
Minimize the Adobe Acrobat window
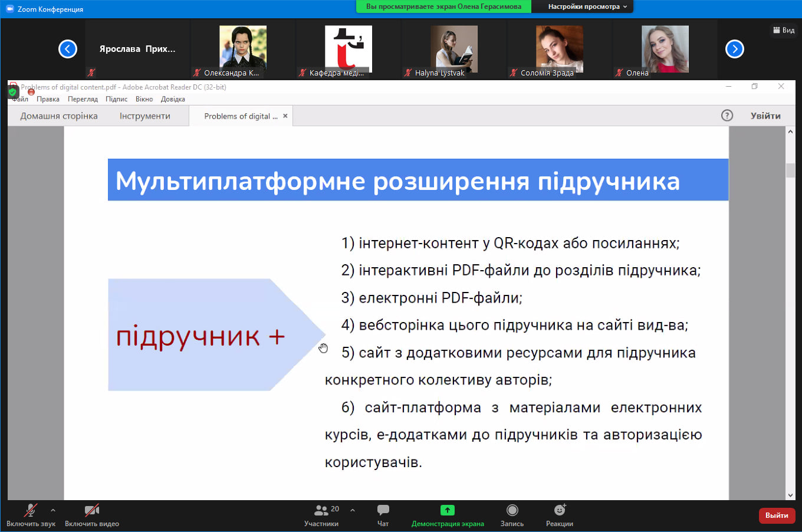(729, 87)
